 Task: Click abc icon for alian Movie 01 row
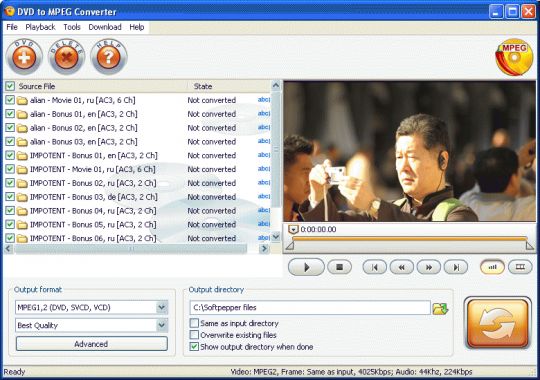[x=264, y=100]
